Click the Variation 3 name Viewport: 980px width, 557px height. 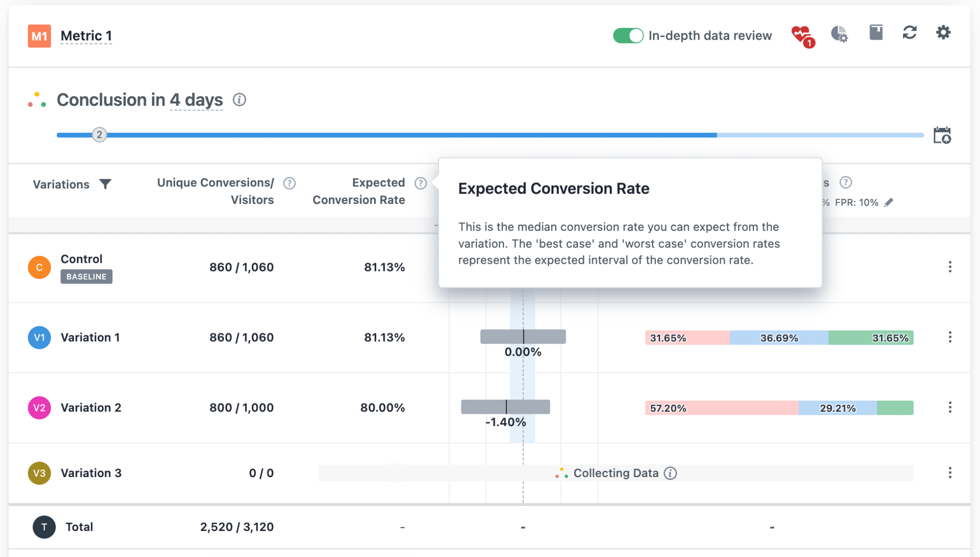[91, 473]
